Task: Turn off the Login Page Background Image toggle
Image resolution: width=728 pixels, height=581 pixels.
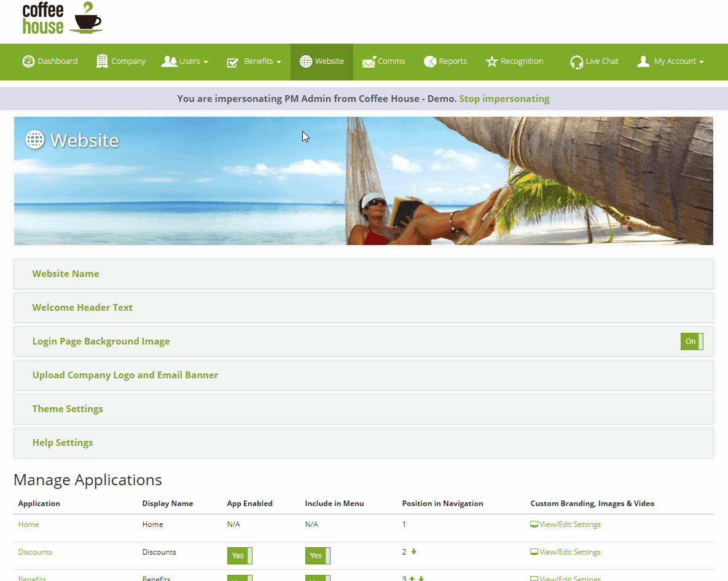Action: point(691,341)
